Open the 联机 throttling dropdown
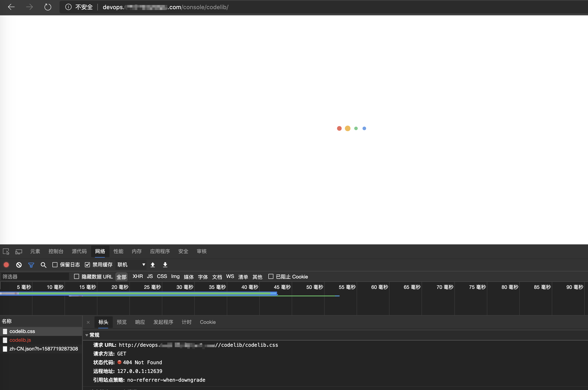 tap(131, 265)
